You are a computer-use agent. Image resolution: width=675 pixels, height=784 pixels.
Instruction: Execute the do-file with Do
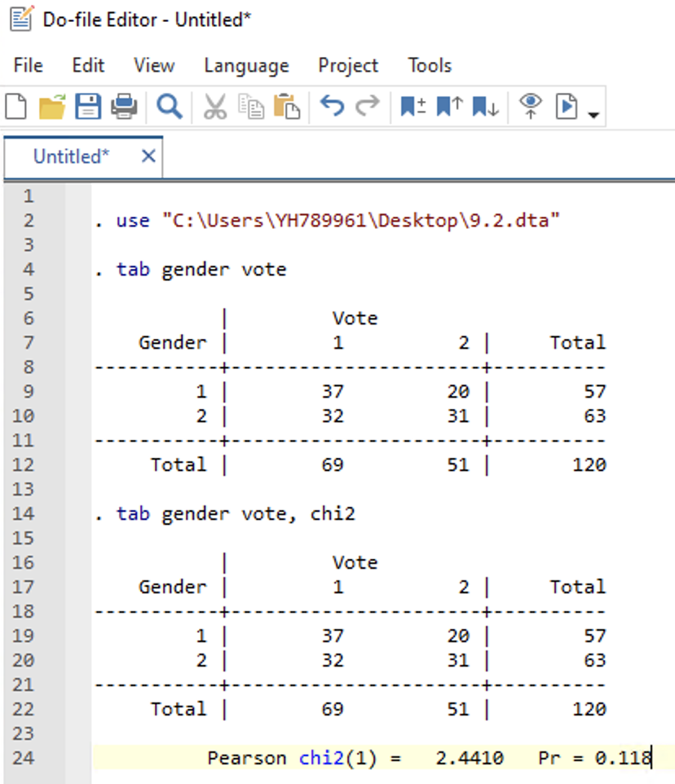565,106
